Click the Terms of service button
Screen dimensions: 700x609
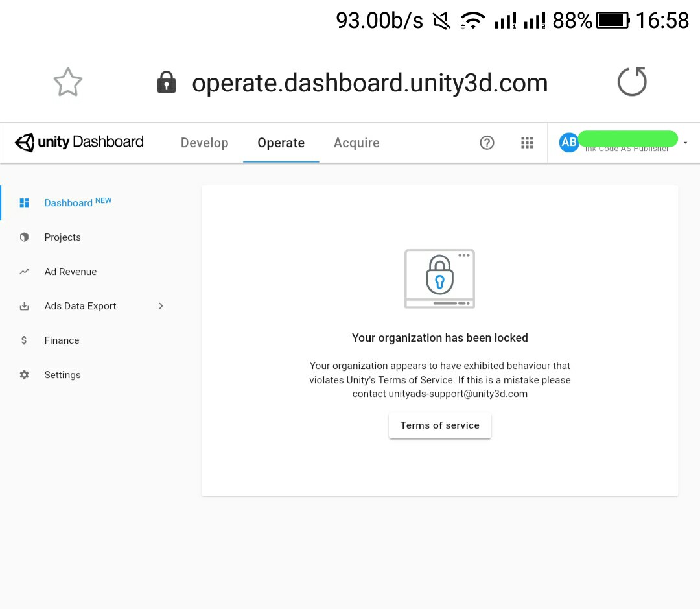[439, 425]
